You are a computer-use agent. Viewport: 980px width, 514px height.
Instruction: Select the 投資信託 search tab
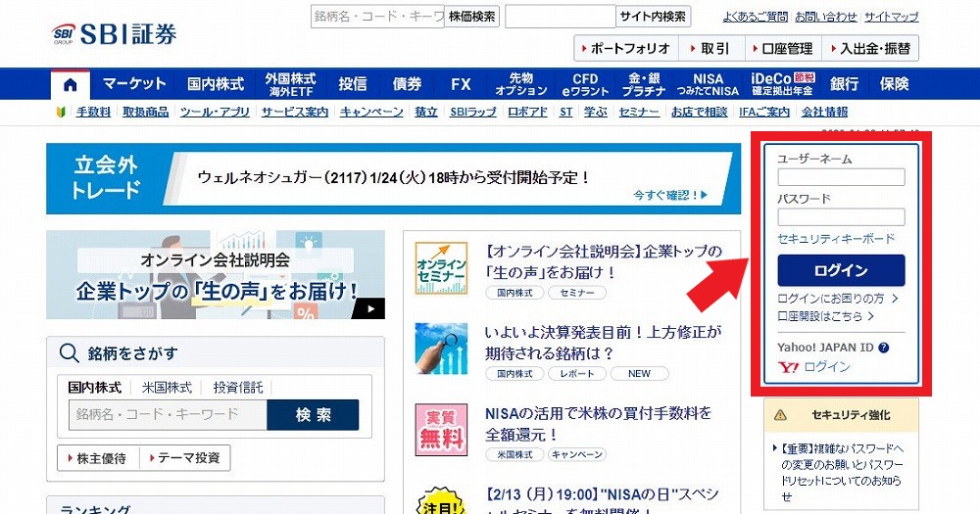tap(238, 388)
